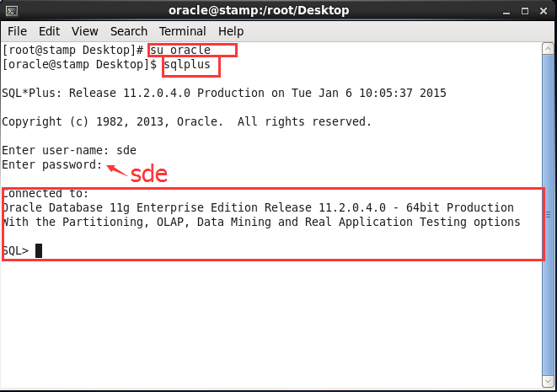Click the 'Connected to:' line
This screenshot has width=557, height=392.
point(46,193)
